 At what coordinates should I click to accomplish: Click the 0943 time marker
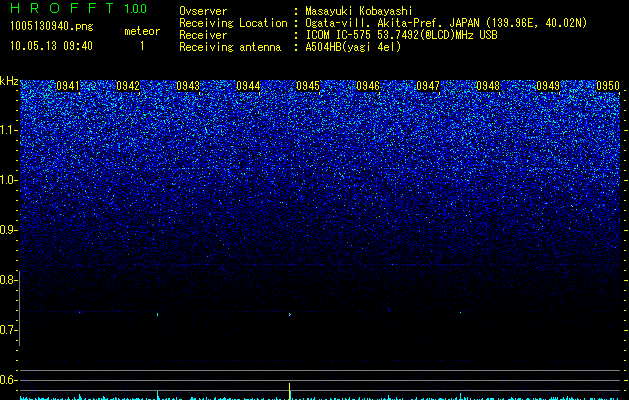point(188,86)
